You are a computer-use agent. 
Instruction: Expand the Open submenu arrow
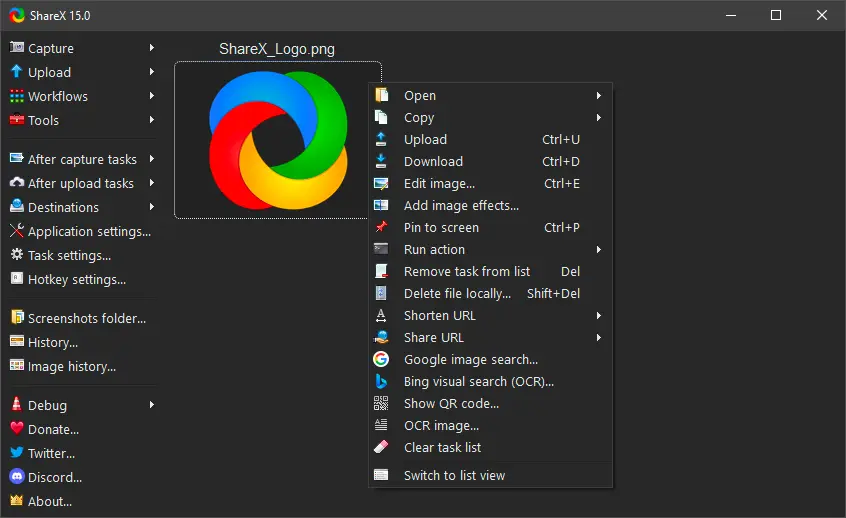[x=598, y=96]
